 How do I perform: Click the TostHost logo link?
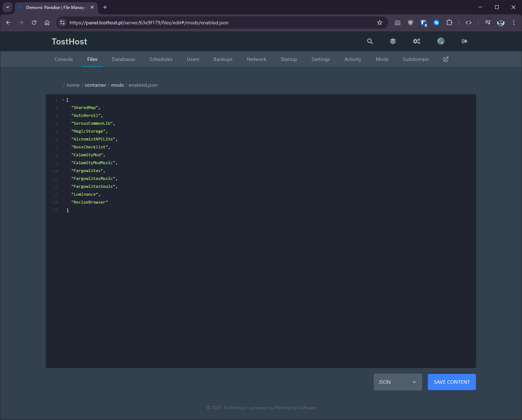[x=69, y=42]
